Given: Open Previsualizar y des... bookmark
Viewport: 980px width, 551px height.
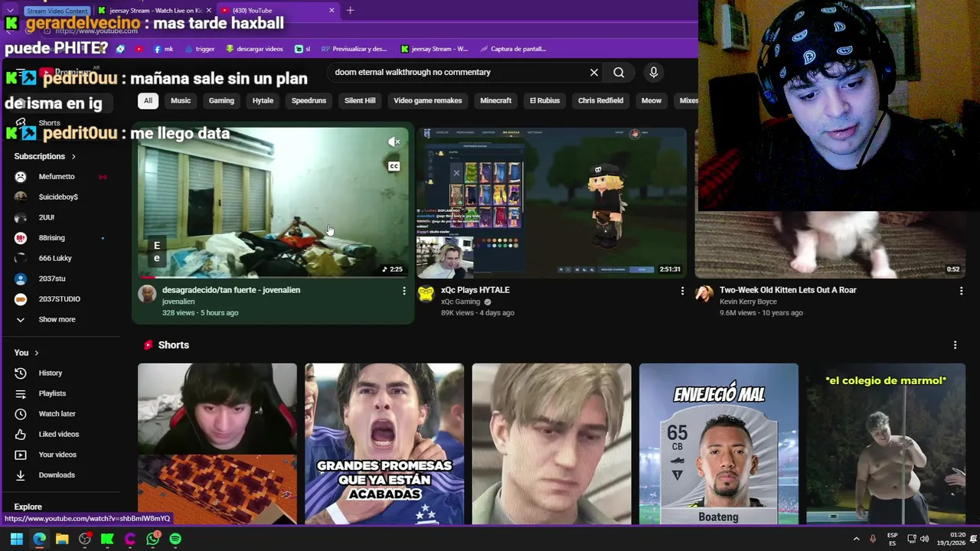Looking at the screenshot, I should click(x=354, y=49).
